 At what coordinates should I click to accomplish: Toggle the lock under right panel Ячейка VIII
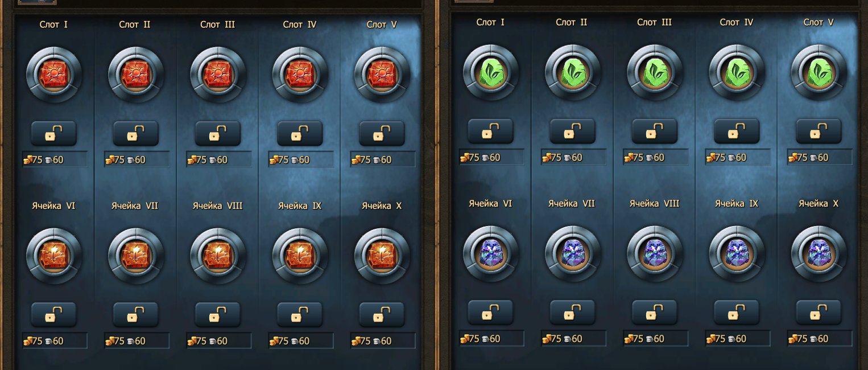[x=655, y=313]
